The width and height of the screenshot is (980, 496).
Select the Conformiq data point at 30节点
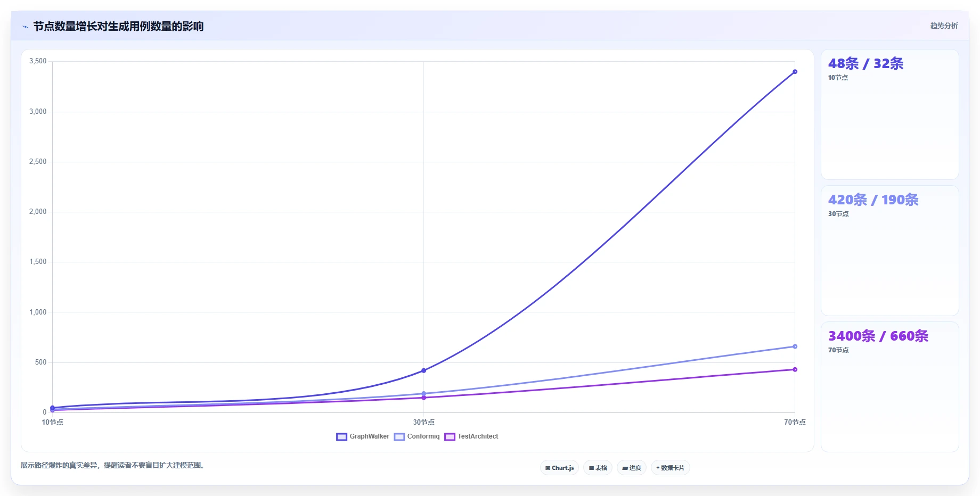[423, 394]
